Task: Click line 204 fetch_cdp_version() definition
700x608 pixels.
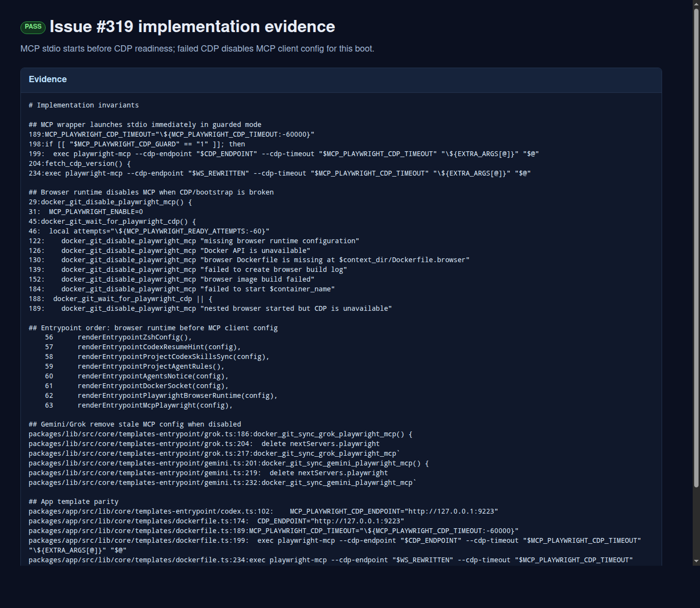Action: tap(80, 164)
